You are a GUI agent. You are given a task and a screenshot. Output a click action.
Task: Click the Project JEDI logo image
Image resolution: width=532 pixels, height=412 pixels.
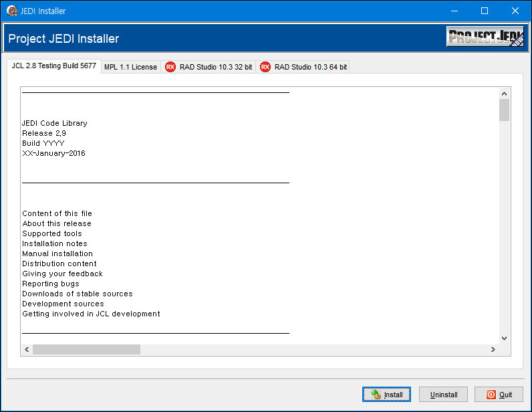pos(485,36)
